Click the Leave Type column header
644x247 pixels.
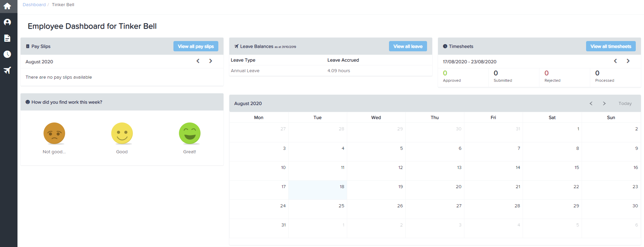[243, 60]
